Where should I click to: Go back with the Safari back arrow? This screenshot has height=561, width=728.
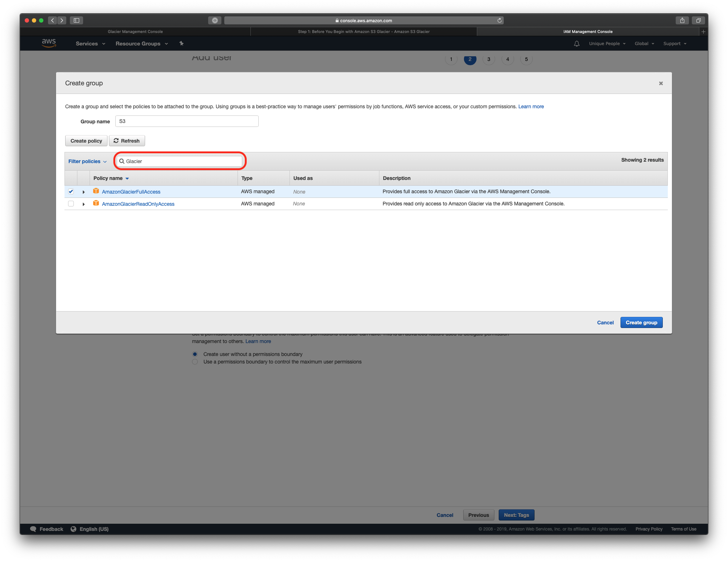click(x=53, y=20)
